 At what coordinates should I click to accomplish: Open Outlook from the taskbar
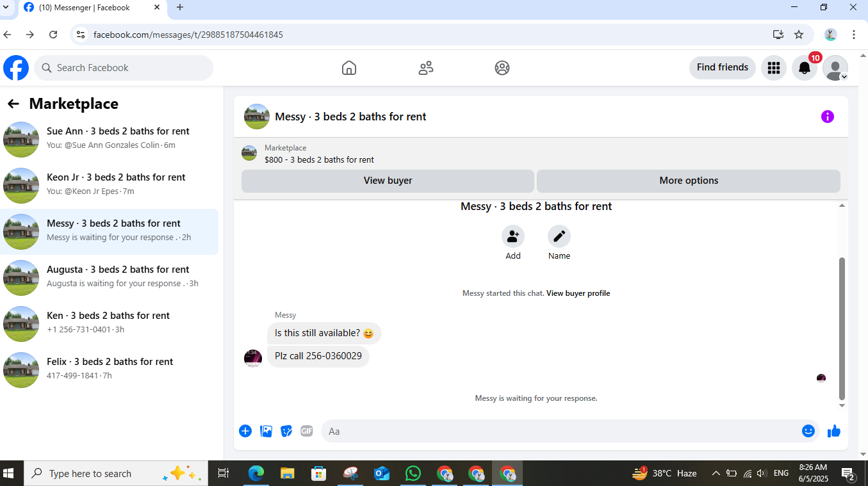point(382,473)
